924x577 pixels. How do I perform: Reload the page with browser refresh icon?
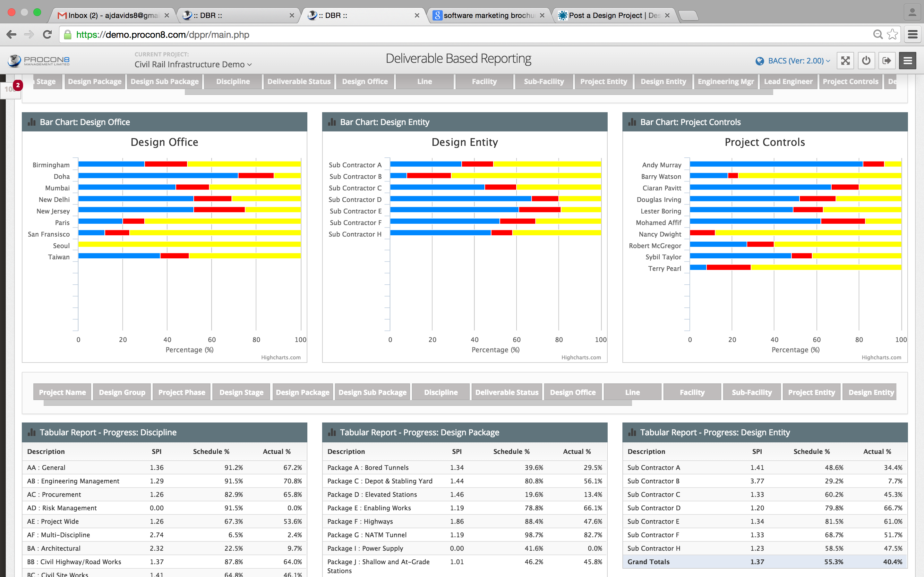[x=47, y=34]
